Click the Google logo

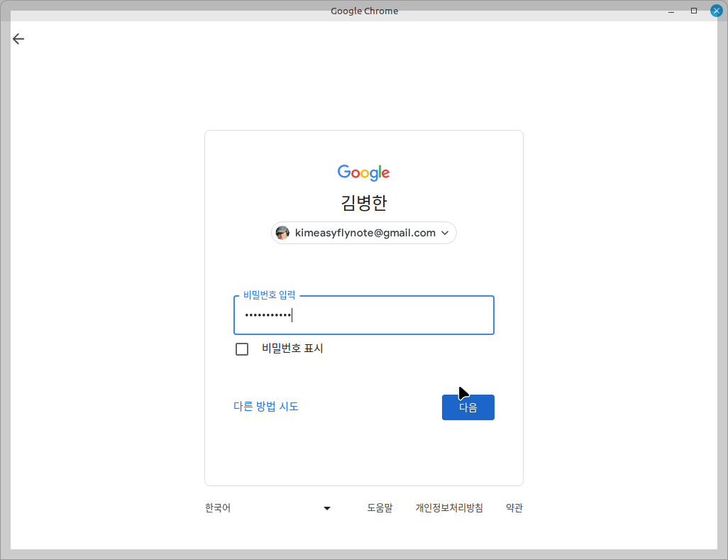[x=363, y=172]
